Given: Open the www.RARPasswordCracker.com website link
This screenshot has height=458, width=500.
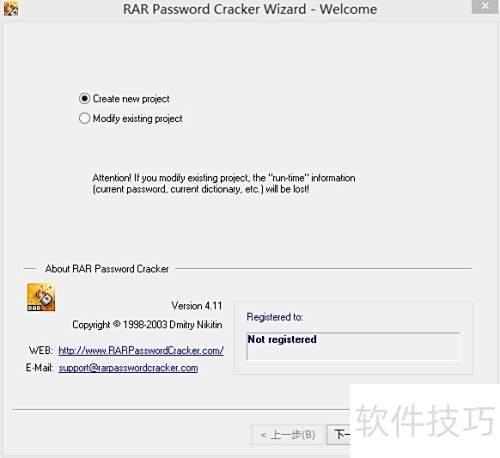Looking at the screenshot, I should [x=141, y=350].
